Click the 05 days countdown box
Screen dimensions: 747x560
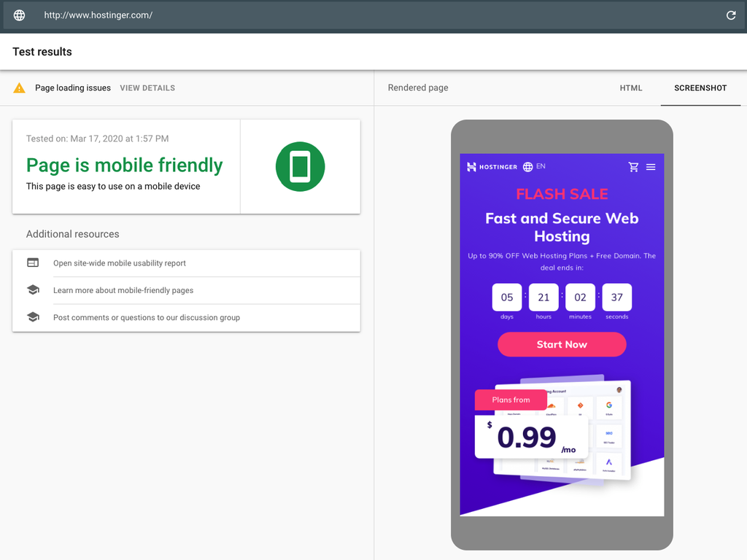pyautogui.click(x=507, y=297)
